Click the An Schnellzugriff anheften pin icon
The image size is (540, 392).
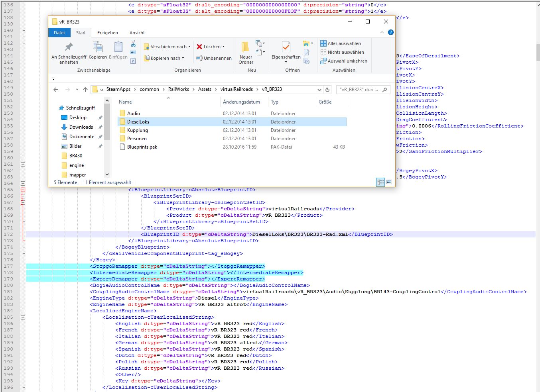pos(69,47)
